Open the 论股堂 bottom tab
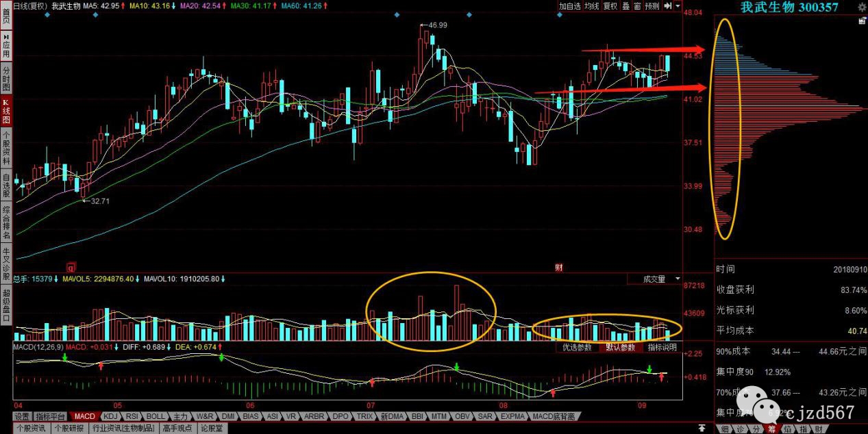Screen dimensions: 868x434 tap(213, 429)
